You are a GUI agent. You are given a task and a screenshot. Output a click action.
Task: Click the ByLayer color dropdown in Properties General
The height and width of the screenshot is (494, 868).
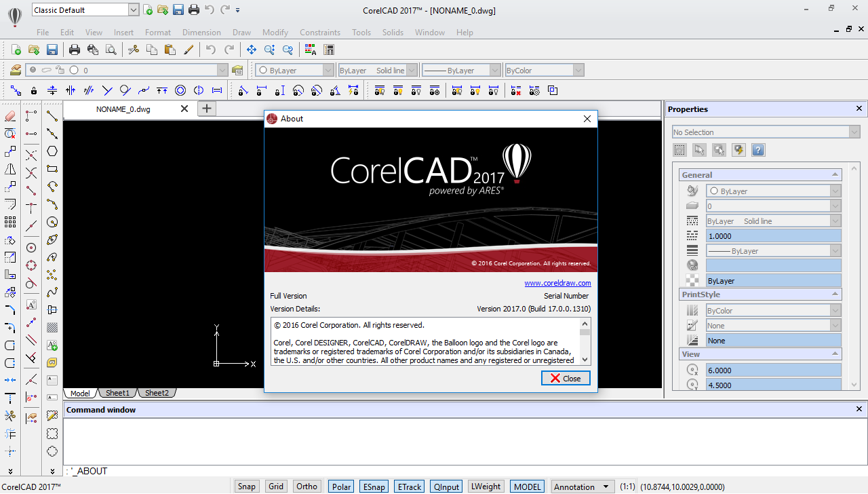coord(774,191)
